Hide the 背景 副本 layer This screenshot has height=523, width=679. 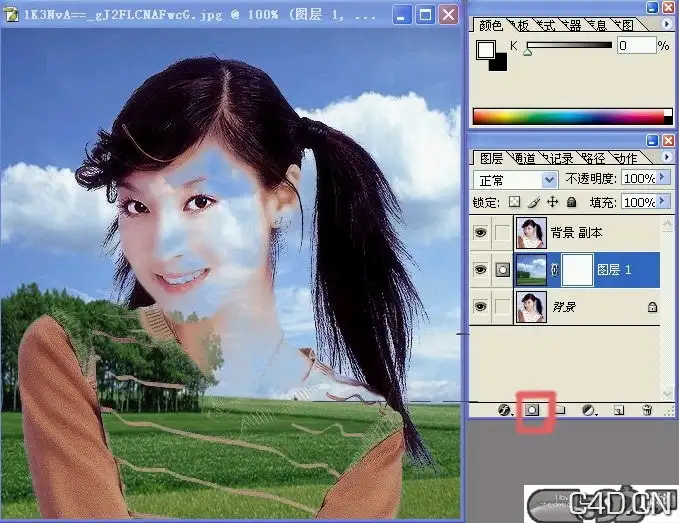[480, 232]
